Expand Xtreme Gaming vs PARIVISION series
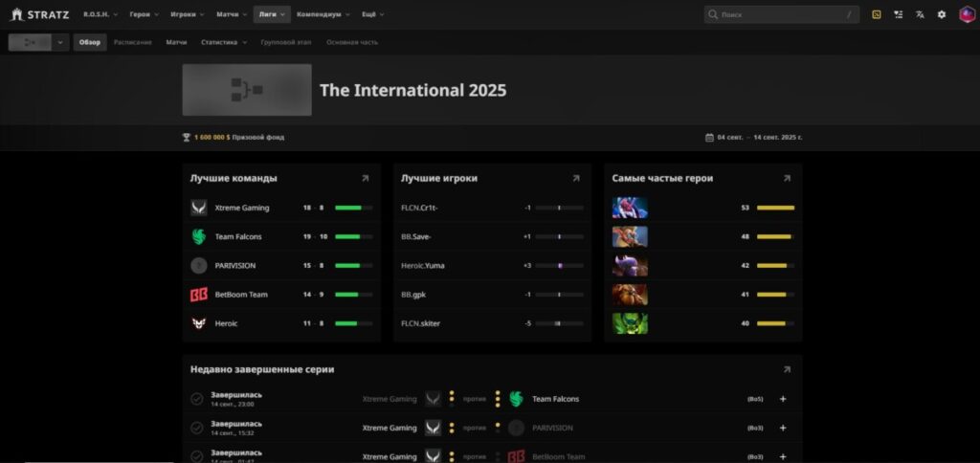Viewport: 980px width, 463px height. pos(783,428)
